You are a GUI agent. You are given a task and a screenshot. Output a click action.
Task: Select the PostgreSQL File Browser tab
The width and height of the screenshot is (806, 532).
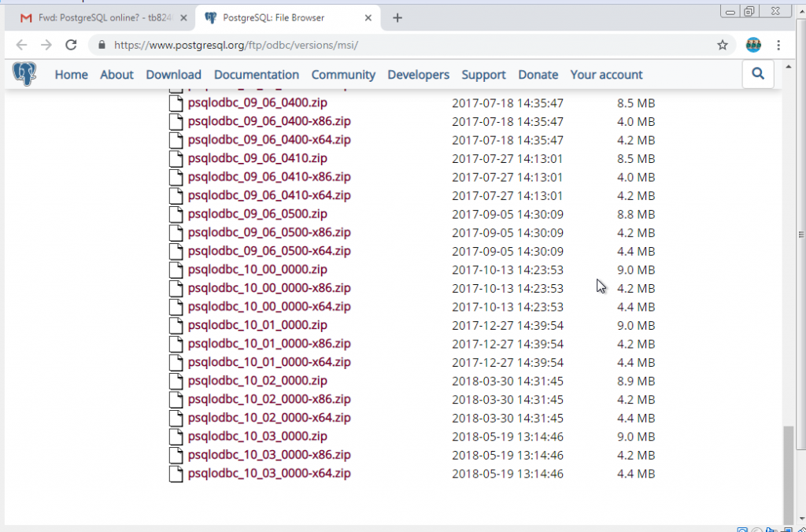pyautogui.click(x=288, y=18)
